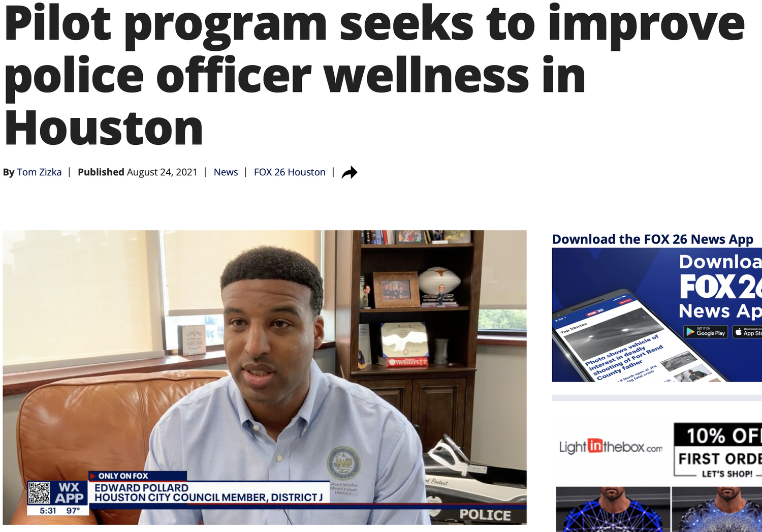Click the LightInTheBox.com logo

pyautogui.click(x=611, y=447)
